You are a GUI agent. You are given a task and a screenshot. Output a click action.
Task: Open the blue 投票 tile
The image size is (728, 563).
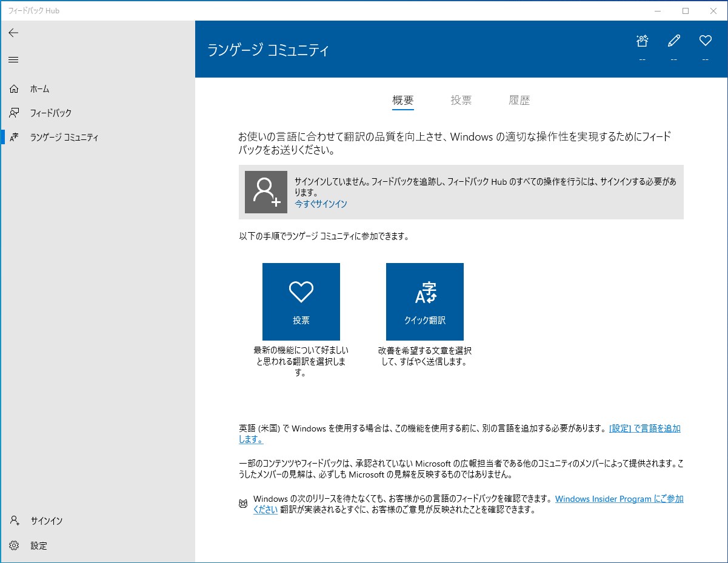301,301
